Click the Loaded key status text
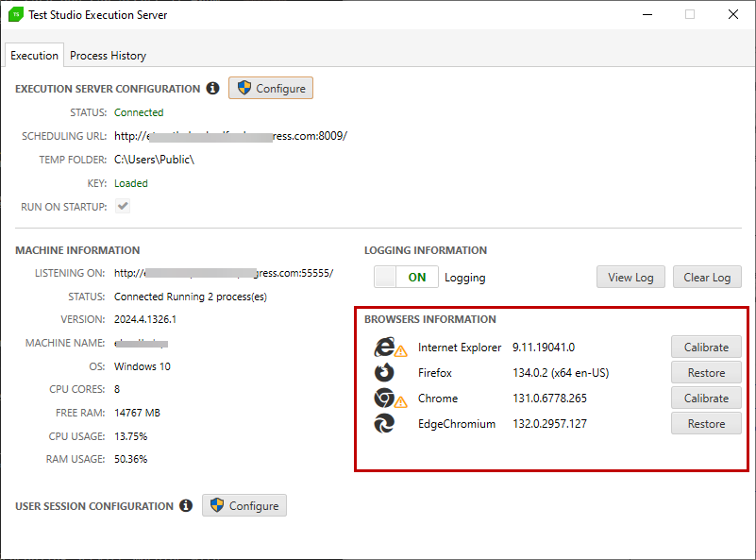756x560 pixels. click(131, 183)
